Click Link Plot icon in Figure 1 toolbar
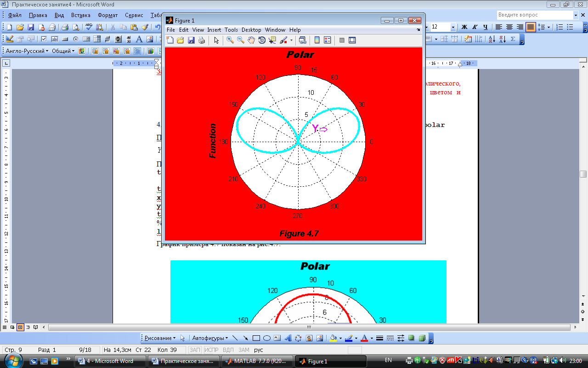 pyautogui.click(x=303, y=40)
